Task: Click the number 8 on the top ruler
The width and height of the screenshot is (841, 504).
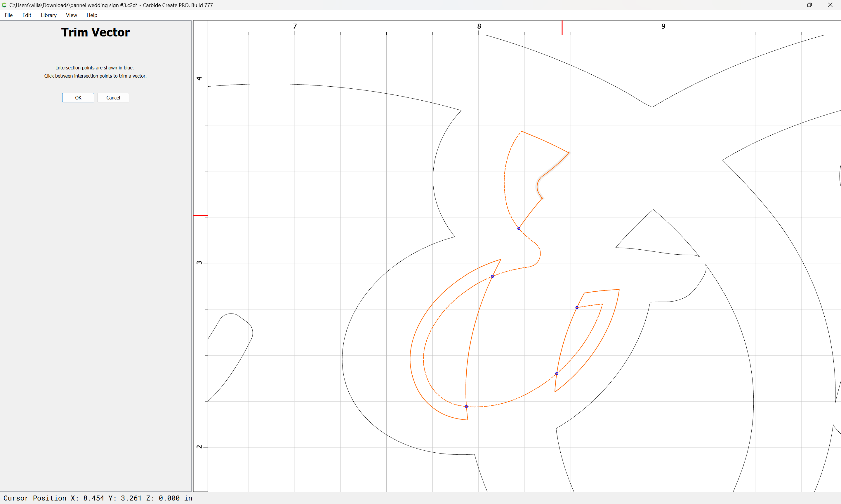Action: click(479, 26)
